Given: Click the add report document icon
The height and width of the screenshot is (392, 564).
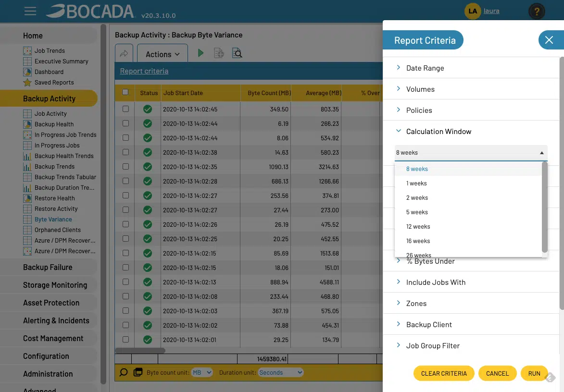Looking at the screenshot, I should [219, 53].
